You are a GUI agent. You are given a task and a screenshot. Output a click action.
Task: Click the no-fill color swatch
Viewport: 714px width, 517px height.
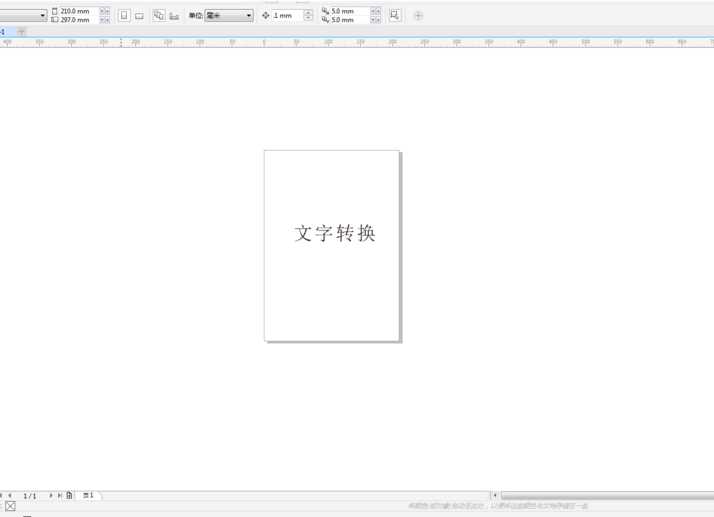point(10,507)
